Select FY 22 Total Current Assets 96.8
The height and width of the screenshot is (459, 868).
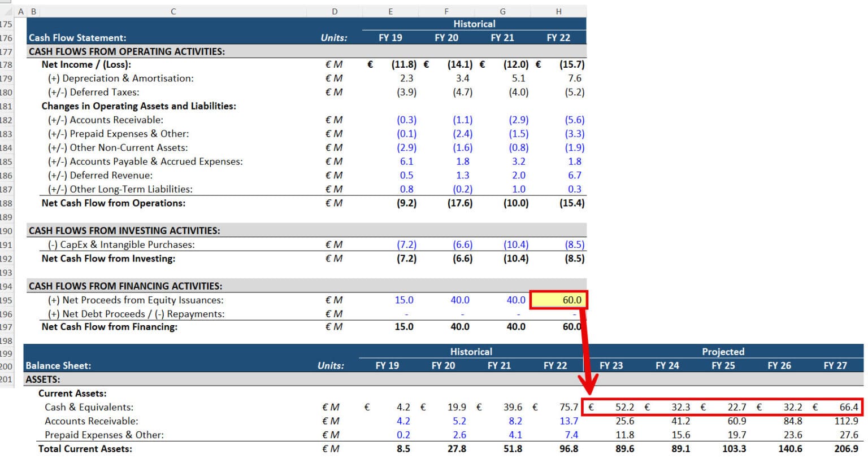[x=568, y=449]
